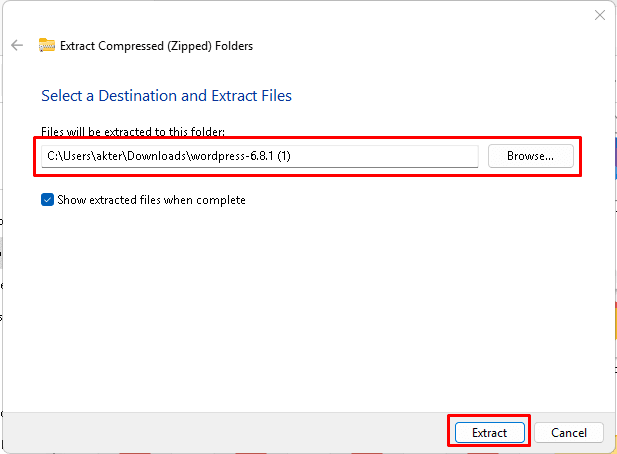The height and width of the screenshot is (454, 617).
Task: Click the 'Files will be extracted to this folder' label
Action: (133, 132)
